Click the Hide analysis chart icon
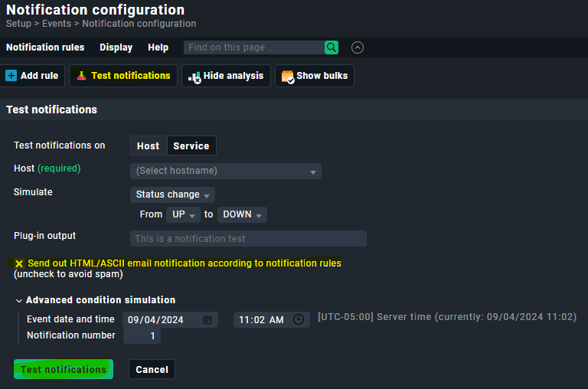This screenshot has height=389, width=588. [194, 77]
